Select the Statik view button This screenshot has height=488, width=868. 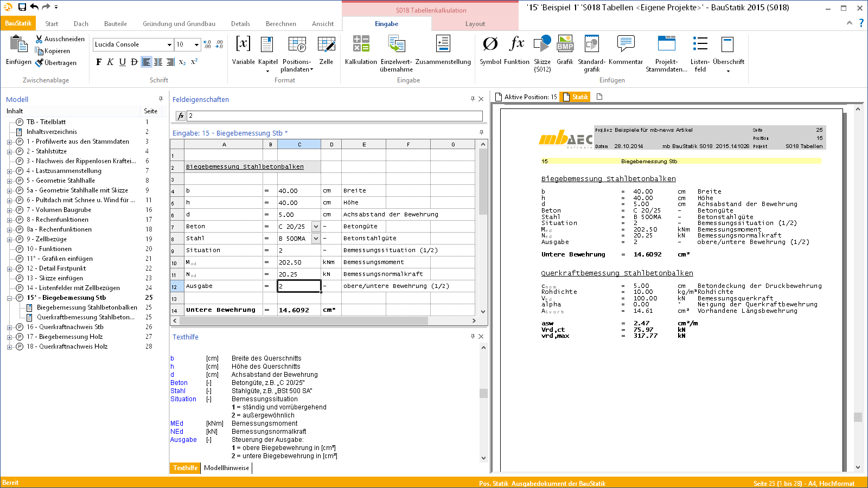[x=575, y=97]
